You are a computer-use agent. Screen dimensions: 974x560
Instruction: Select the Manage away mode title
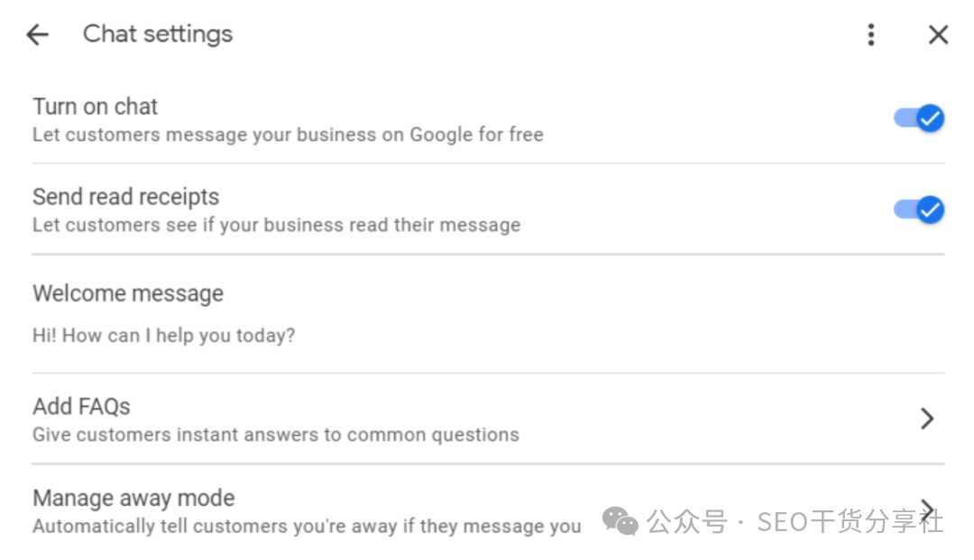(133, 498)
